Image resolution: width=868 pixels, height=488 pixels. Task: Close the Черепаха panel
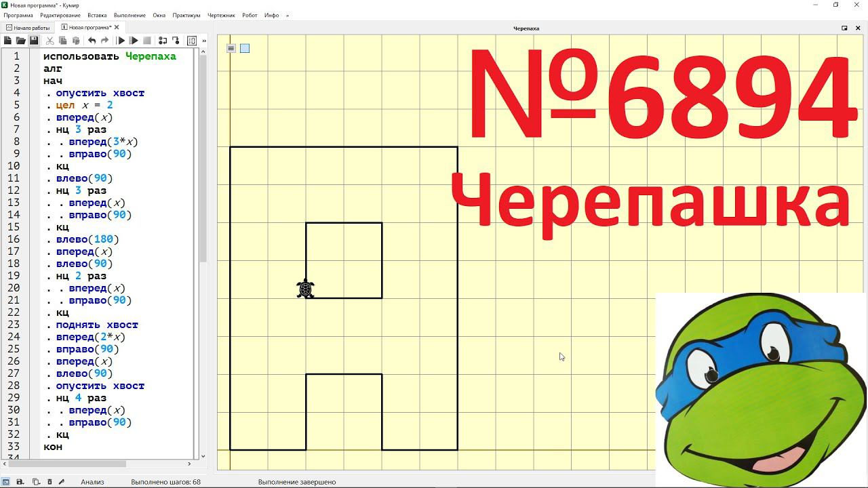coord(858,28)
